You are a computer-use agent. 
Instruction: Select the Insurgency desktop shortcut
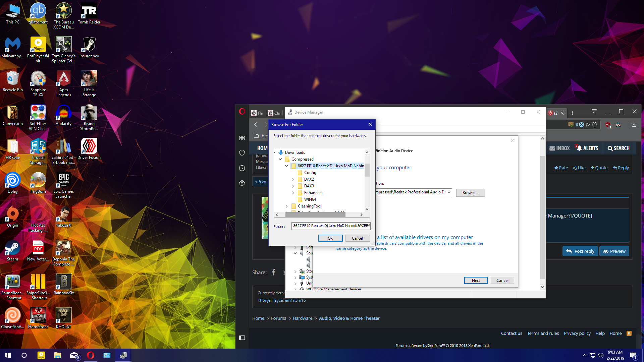pyautogui.click(x=89, y=47)
